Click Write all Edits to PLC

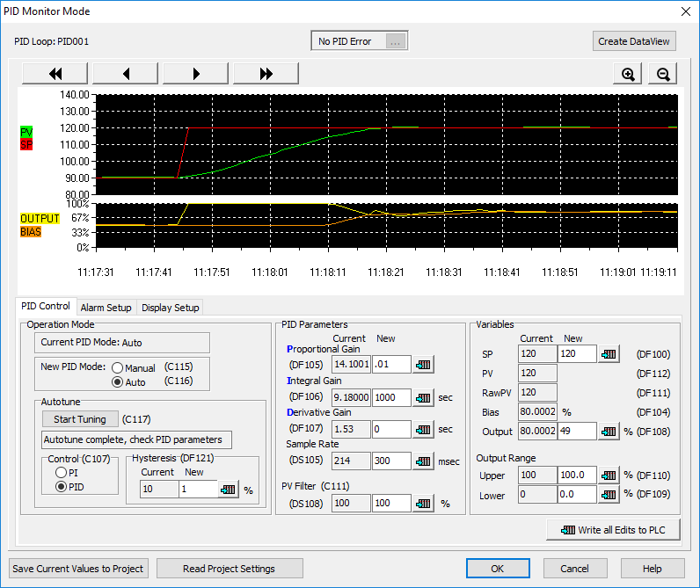point(615,530)
